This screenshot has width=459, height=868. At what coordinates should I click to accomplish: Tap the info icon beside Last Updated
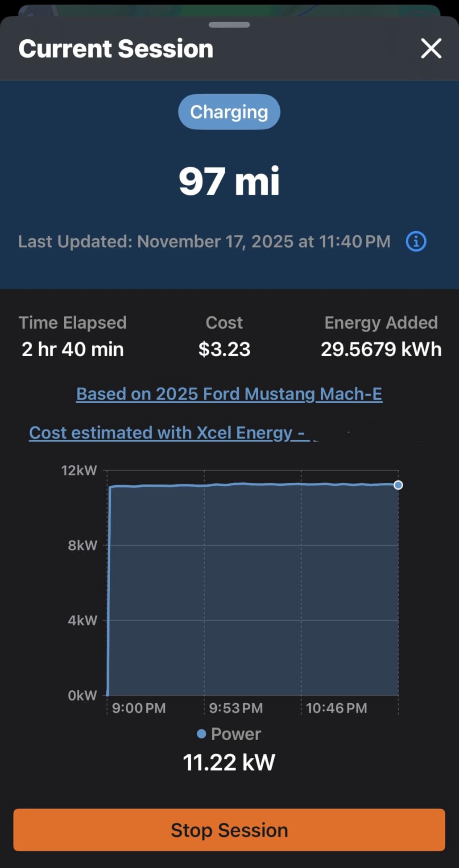(x=416, y=242)
